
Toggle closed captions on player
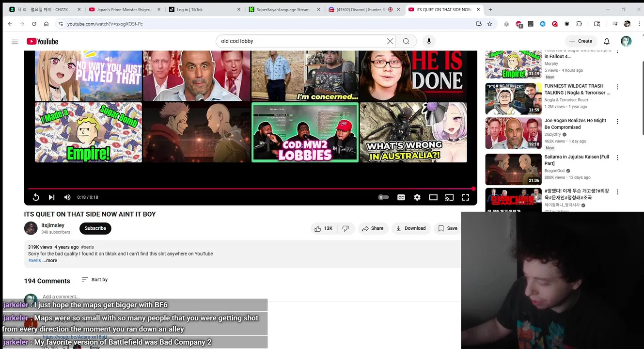click(x=401, y=197)
